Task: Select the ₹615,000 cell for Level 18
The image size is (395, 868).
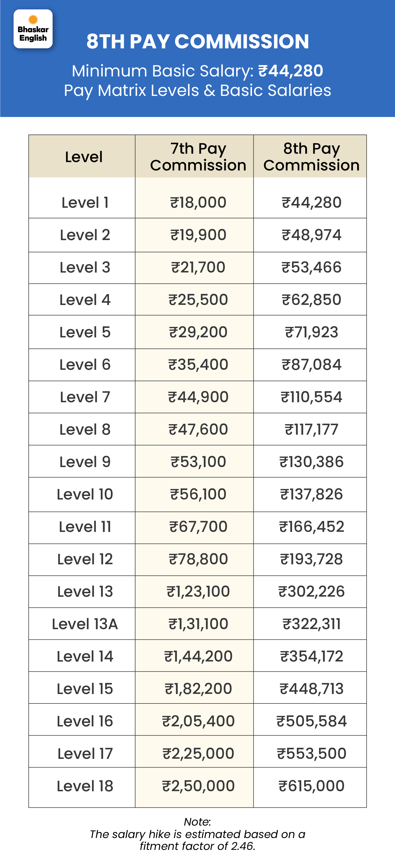Action: [x=311, y=786]
